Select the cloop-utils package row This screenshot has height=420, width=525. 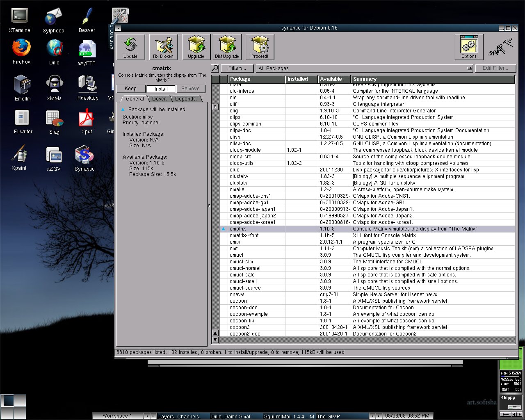tap(367, 163)
